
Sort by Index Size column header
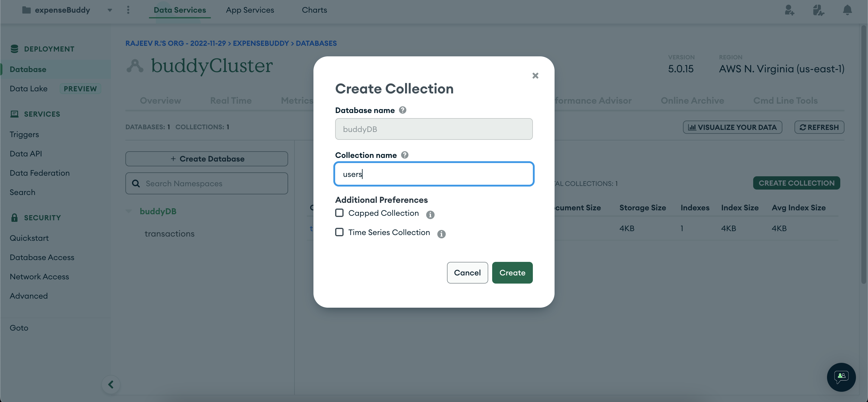coord(739,208)
